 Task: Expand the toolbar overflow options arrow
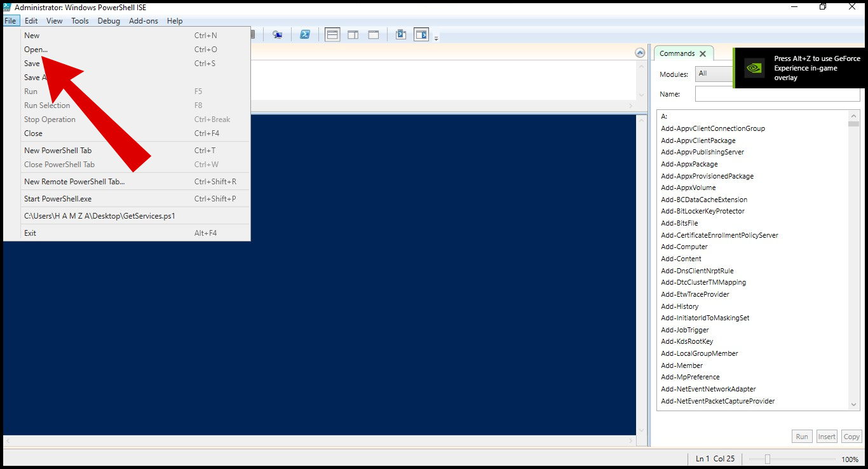[437, 39]
